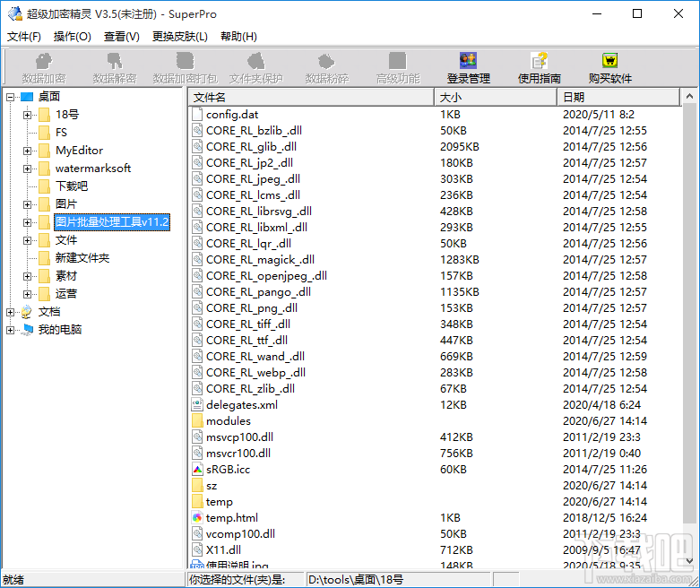The image size is (700, 588).
Task: Click the 数据解密 toolbar icon
Action: pyautogui.click(x=114, y=62)
